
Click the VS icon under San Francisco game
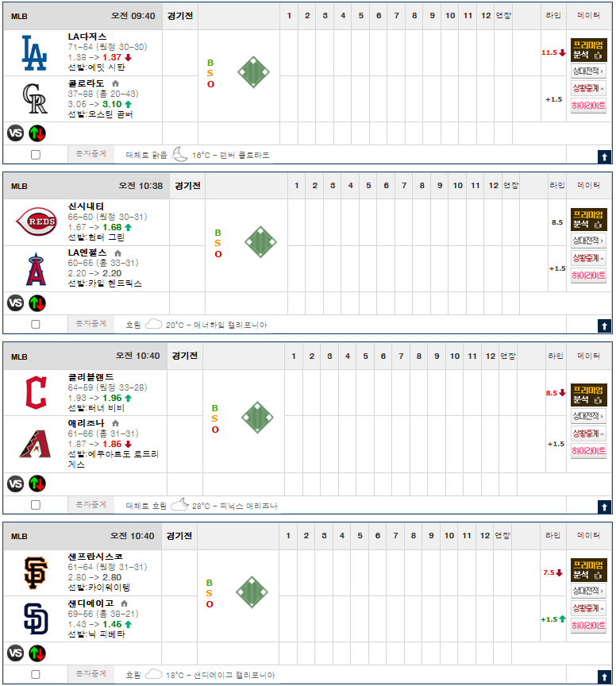click(15, 653)
